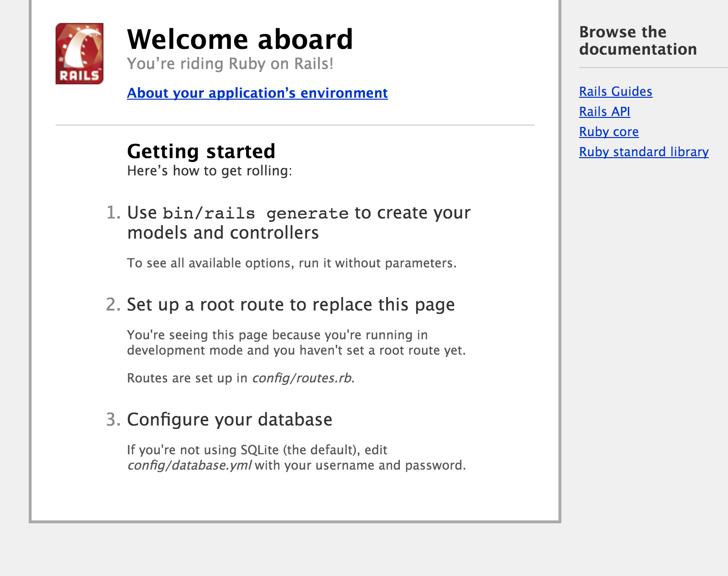Open About your application's environment link

click(x=257, y=93)
